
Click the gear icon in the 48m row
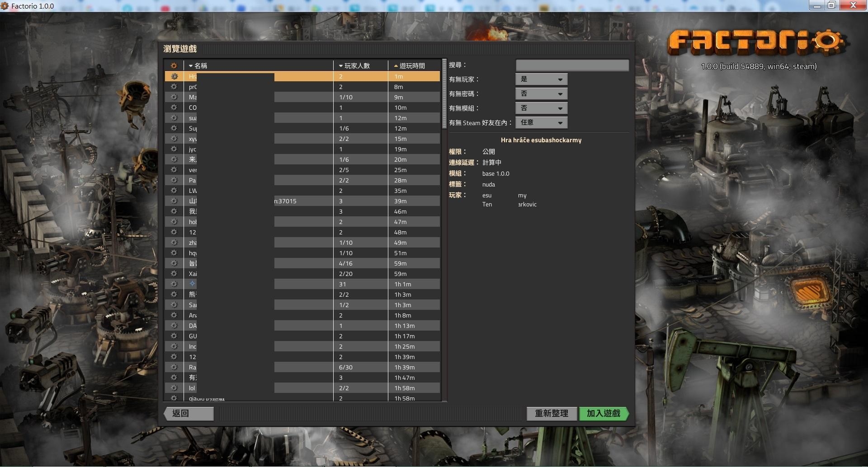[x=174, y=232]
